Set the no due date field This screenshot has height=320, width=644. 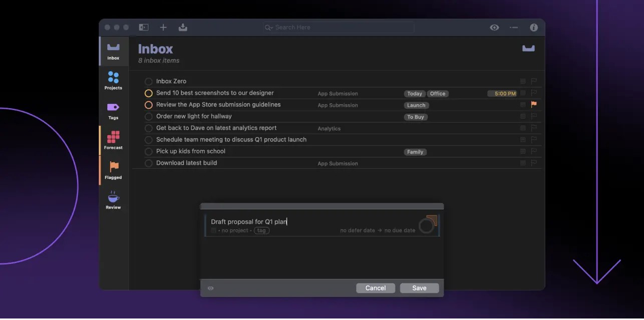pos(400,230)
